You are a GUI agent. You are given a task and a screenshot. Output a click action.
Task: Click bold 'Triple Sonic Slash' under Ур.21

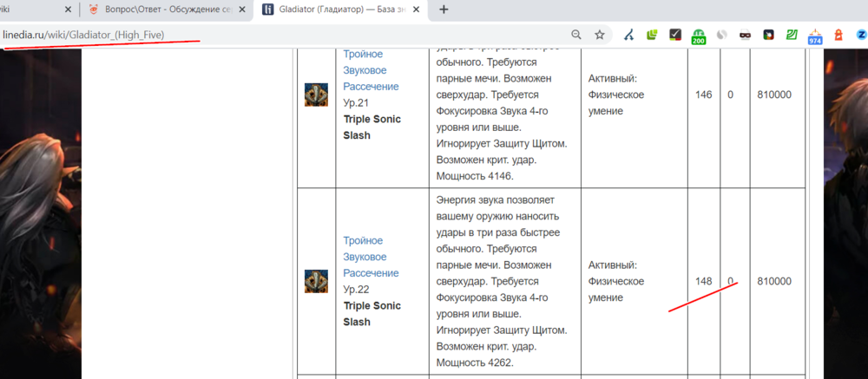click(x=372, y=127)
